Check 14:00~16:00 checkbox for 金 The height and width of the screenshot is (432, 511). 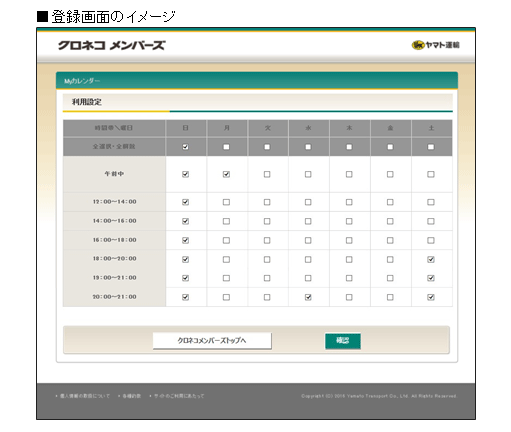pyautogui.click(x=390, y=221)
